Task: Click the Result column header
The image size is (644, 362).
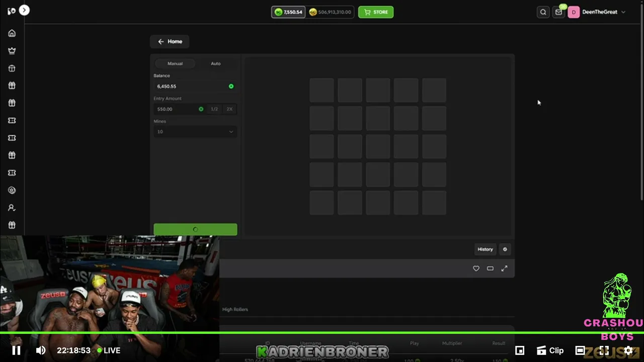Action: pyautogui.click(x=499, y=343)
